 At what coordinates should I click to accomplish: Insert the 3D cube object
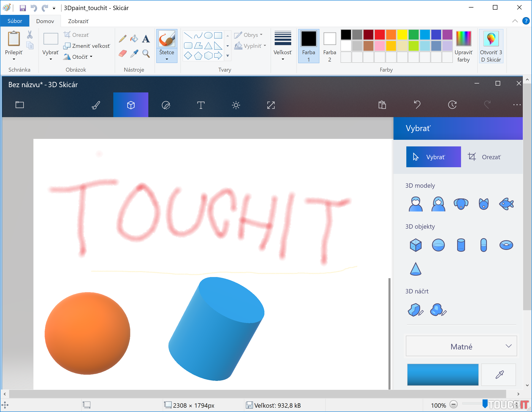[415, 245]
